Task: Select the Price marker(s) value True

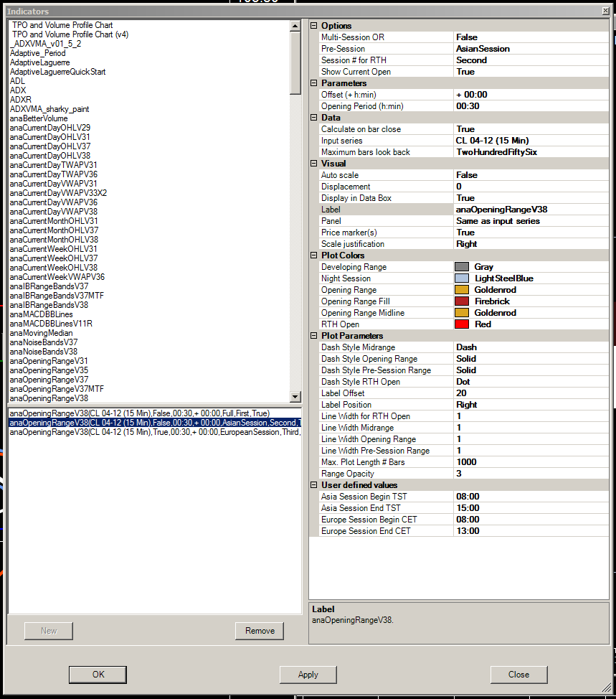Action: [x=531, y=233]
